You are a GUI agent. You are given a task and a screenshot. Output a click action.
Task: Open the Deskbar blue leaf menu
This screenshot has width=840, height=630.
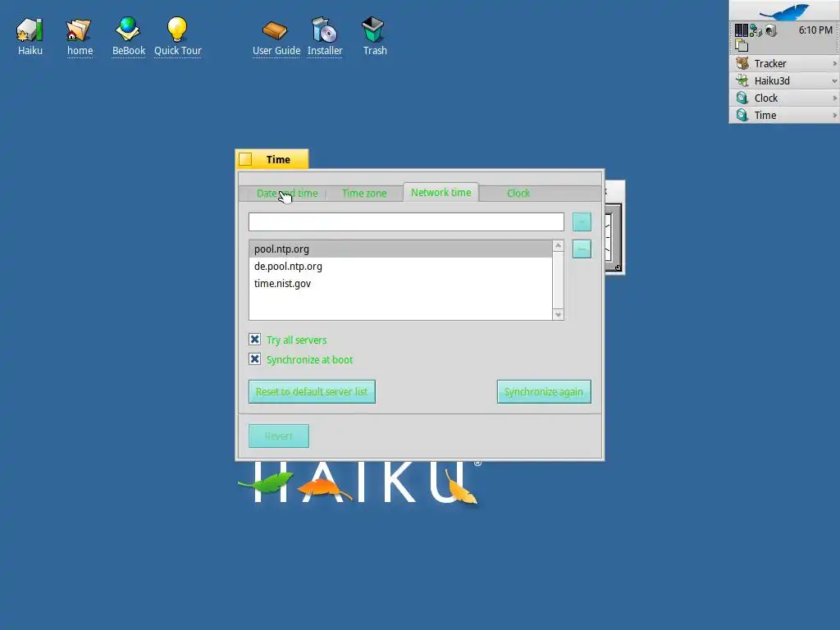[x=784, y=11]
